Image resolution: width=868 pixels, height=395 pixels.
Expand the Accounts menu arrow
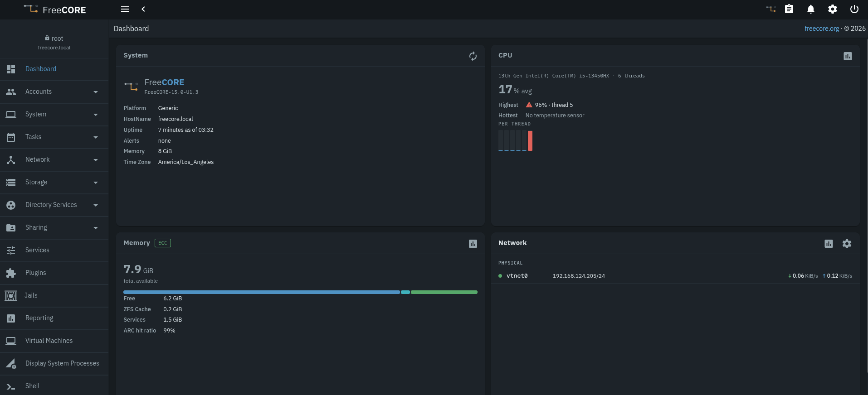click(96, 92)
